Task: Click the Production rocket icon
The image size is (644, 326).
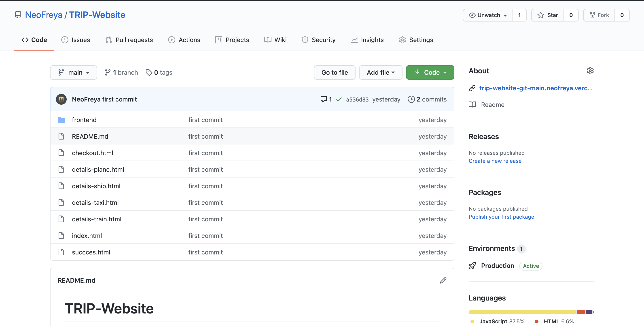Action: [472, 265]
